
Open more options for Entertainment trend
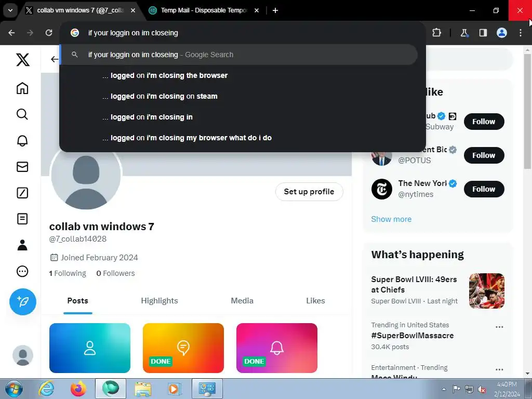[499, 369]
